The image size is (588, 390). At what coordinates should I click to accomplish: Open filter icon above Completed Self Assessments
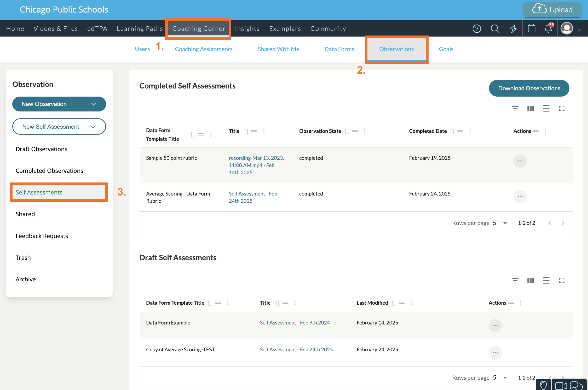pyautogui.click(x=515, y=108)
